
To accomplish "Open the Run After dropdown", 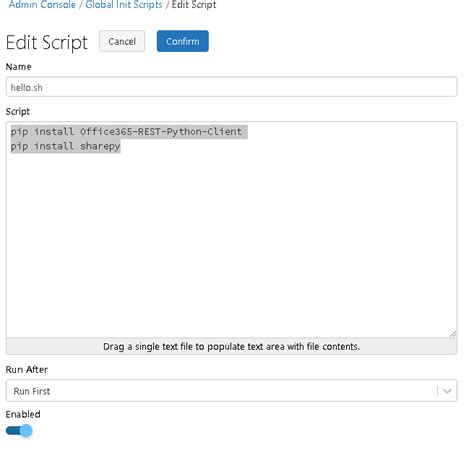I will tap(231, 391).
